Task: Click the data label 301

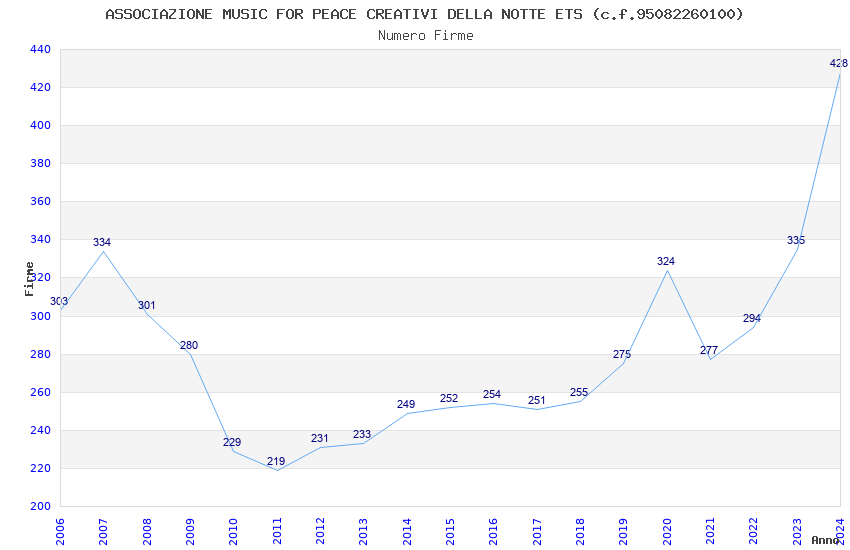Action: tap(146, 305)
